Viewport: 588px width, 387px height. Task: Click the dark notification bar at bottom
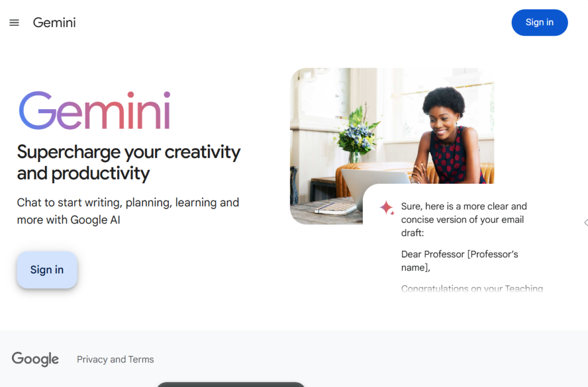pos(230,384)
